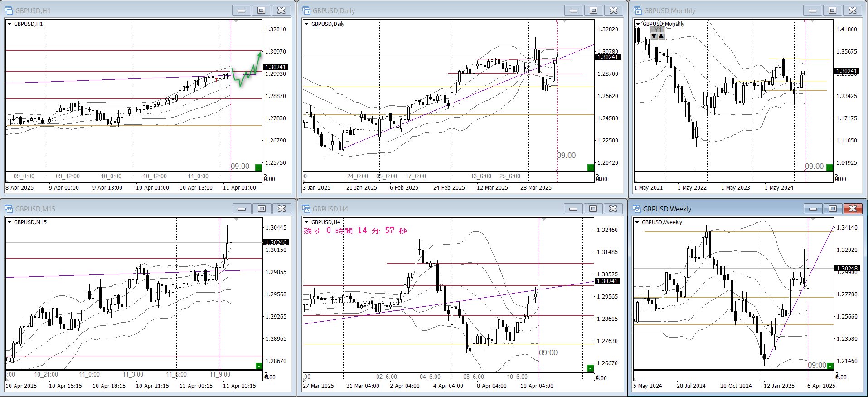
Task: Click the GBPUSD,Monthly window title icon
Action: coord(638,10)
